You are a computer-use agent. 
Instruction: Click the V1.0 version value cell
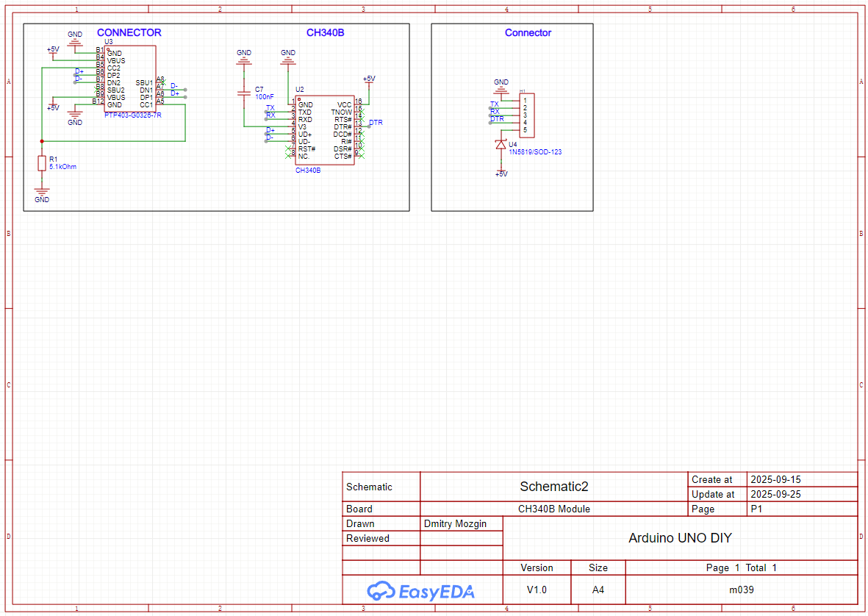click(x=537, y=590)
